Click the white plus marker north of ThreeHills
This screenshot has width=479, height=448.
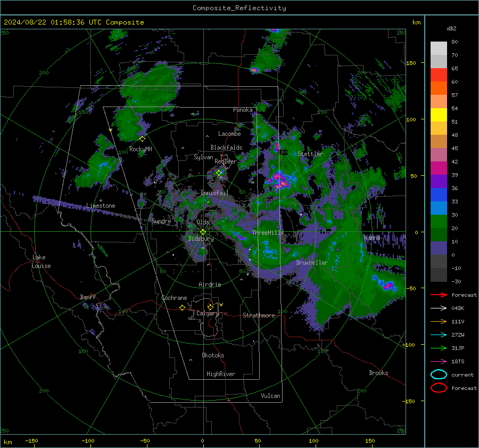point(301,215)
